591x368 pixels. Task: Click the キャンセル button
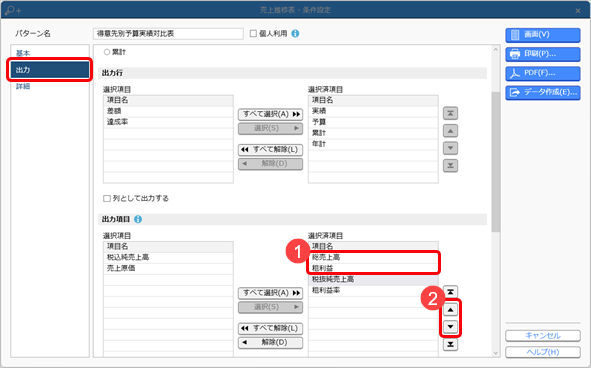(x=543, y=336)
